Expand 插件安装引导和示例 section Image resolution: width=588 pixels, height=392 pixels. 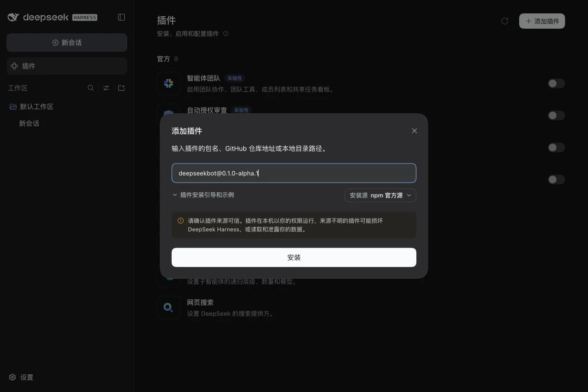(203, 195)
